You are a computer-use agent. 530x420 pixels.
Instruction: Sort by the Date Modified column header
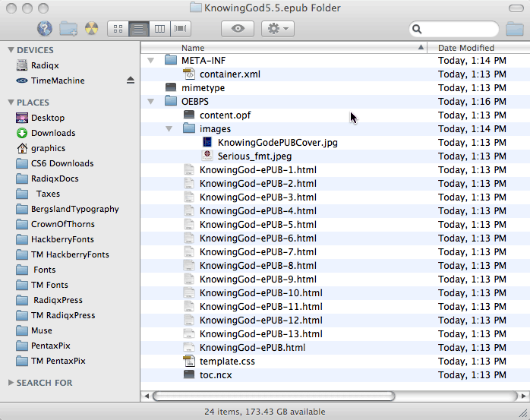[x=478, y=48]
